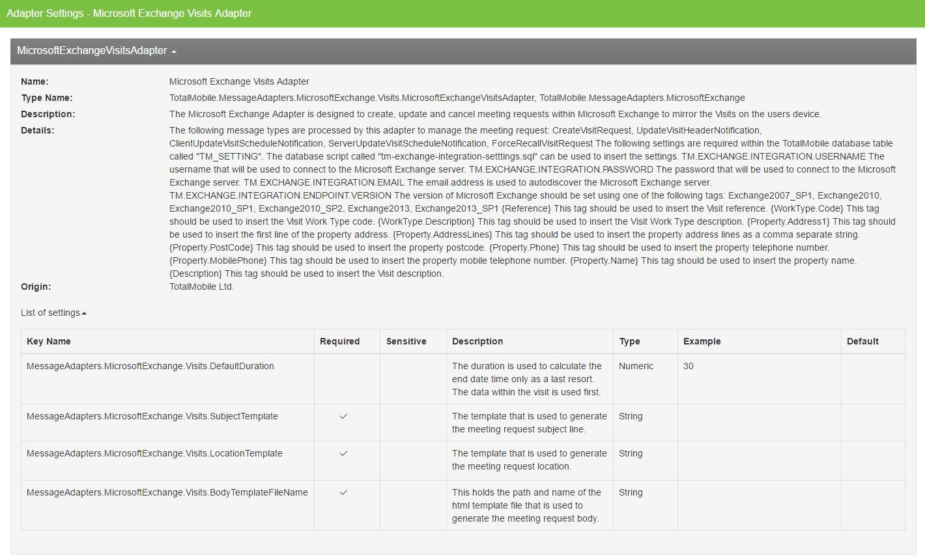The width and height of the screenshot is (925, 560).
Task: Click the Numeric type for DefaultDuration
Action: (636, 366)
